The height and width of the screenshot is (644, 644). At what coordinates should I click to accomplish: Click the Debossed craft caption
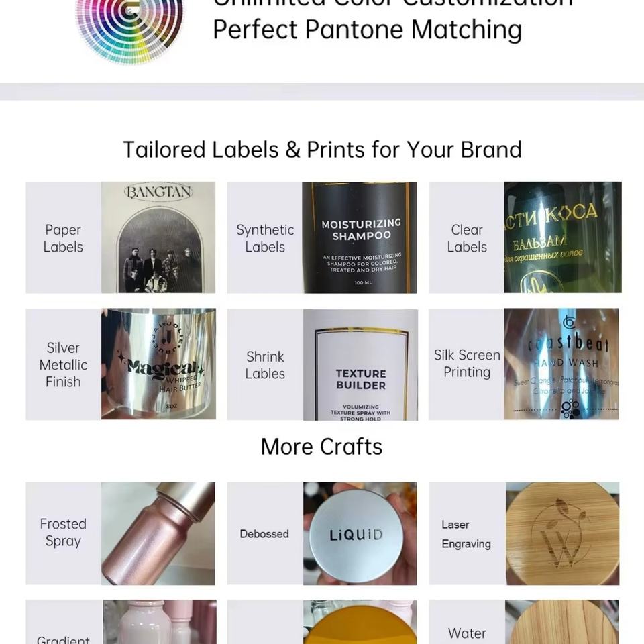coord(264,534)
